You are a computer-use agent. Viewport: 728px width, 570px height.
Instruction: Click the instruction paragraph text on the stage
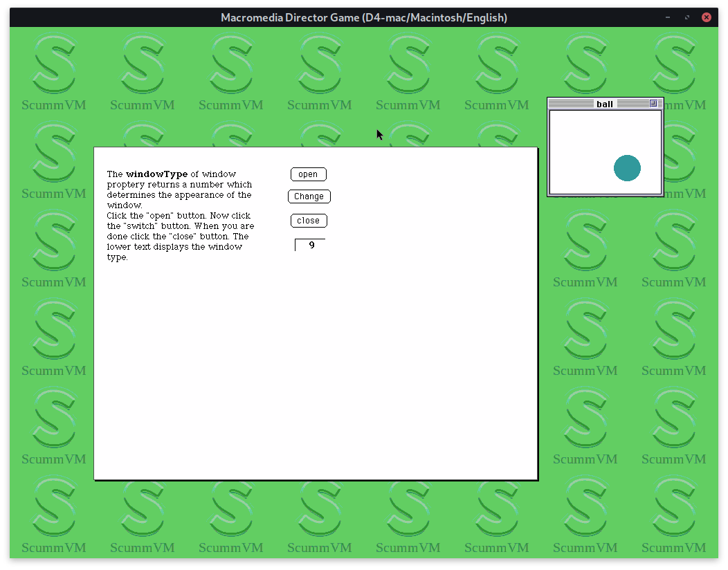pyautogui.click(x=181, y=215)
